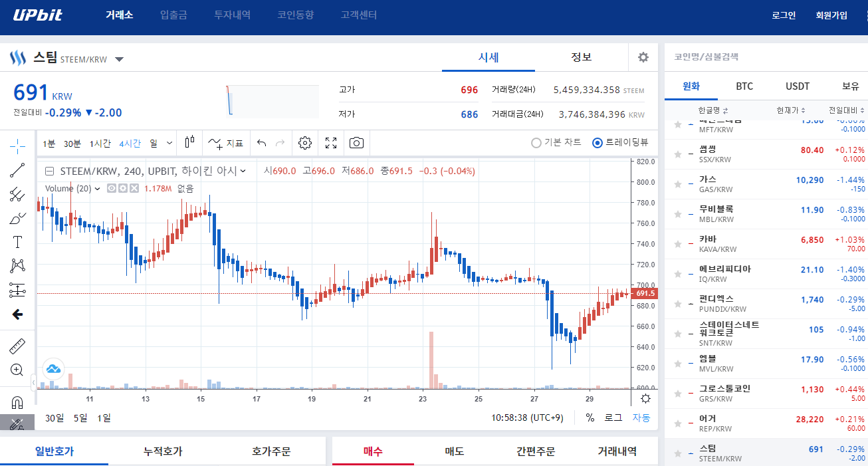This screenshot has height=466, width=868.
Task: Click the zoom in magnifier tool
Action: tap(18, 370)
